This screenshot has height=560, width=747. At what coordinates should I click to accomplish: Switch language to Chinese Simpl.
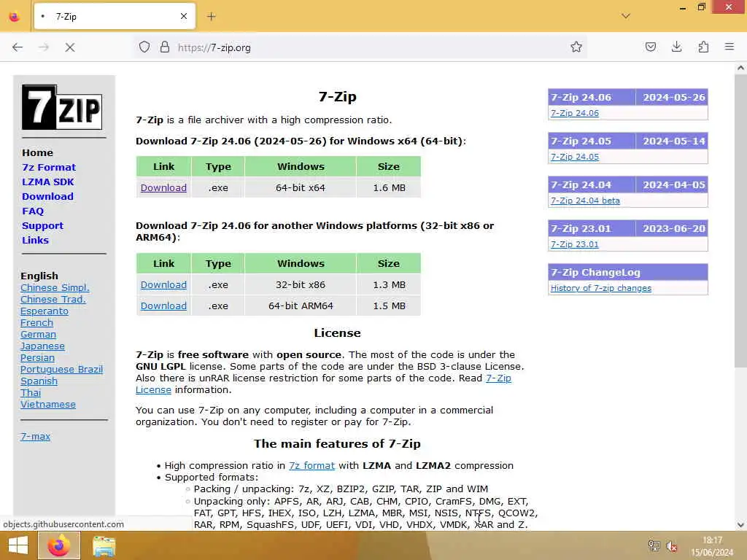click(x=55, y=287)
